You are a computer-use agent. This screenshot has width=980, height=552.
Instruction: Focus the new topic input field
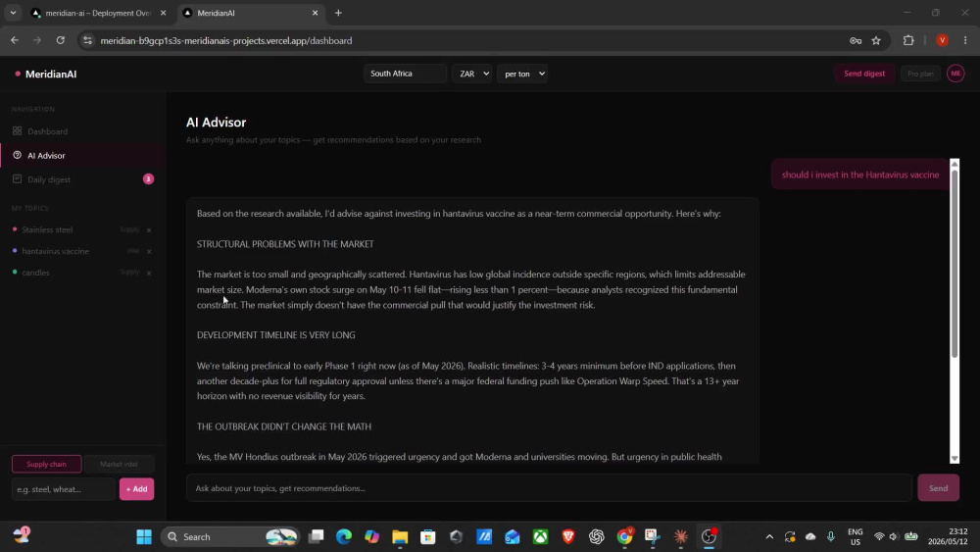click(x=63, y=489)
